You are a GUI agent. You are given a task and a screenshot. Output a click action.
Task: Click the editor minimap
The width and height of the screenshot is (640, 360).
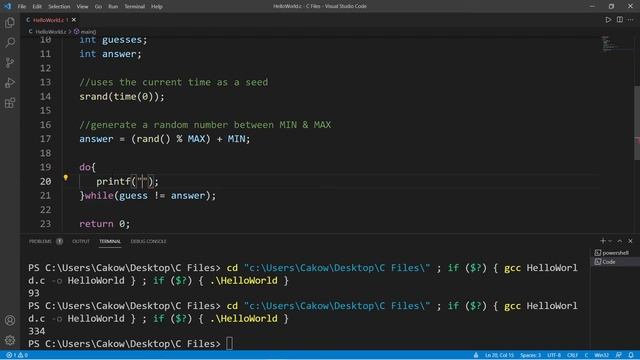point(617,44)
